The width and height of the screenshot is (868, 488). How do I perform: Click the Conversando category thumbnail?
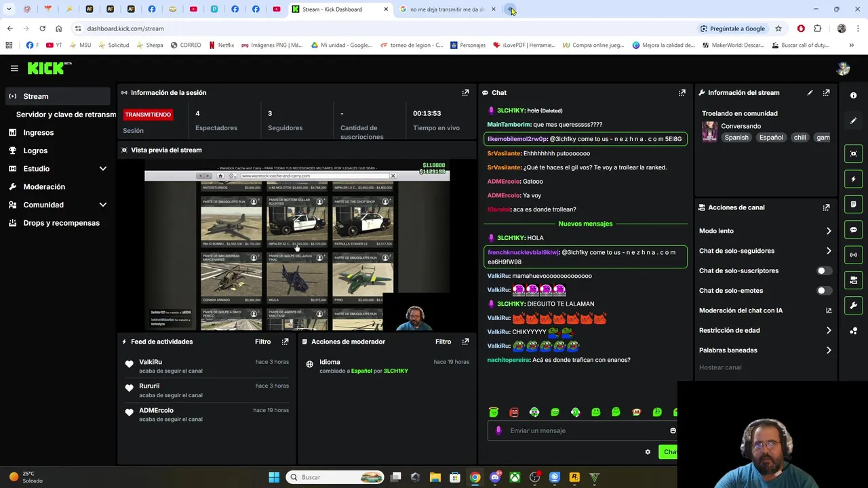[709, 131]
